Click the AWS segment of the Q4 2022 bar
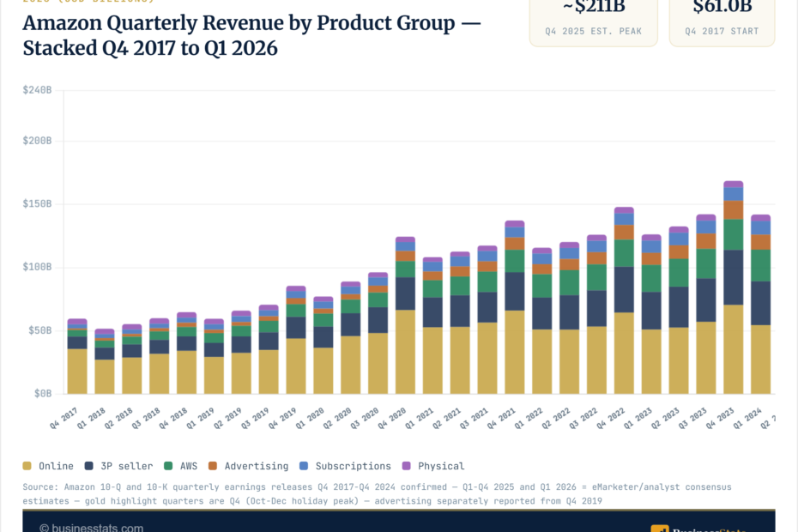This screenshot has width=798, height=532. [x=624, y=253]
